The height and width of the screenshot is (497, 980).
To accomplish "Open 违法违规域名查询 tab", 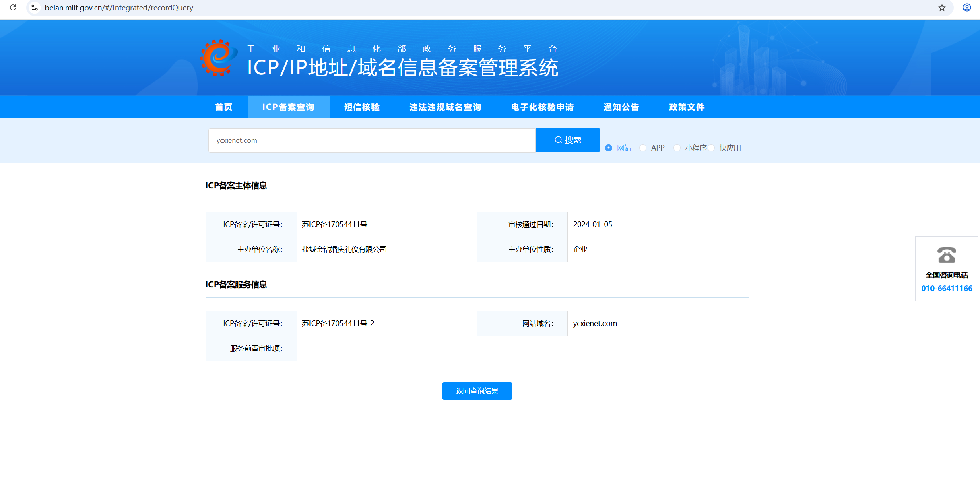I will (445, 107).
